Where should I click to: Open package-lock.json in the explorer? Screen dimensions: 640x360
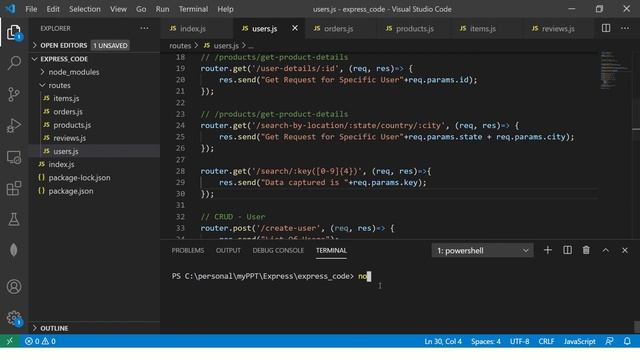79,178
